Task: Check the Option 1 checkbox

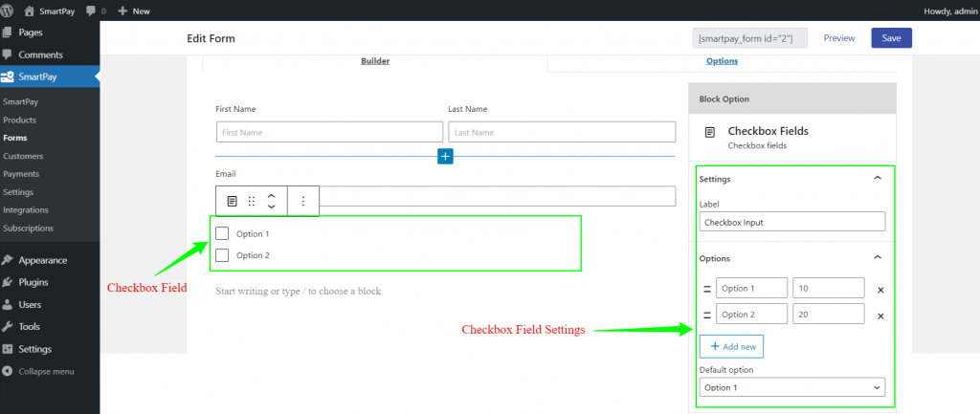Action: 222,233
